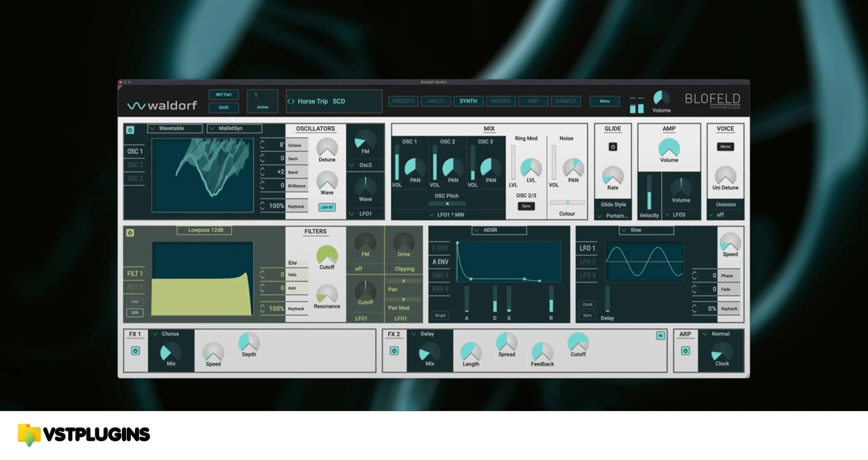Click the filter Resonance knob
Viewport: 868px width, 460px height.
(327, 294)
